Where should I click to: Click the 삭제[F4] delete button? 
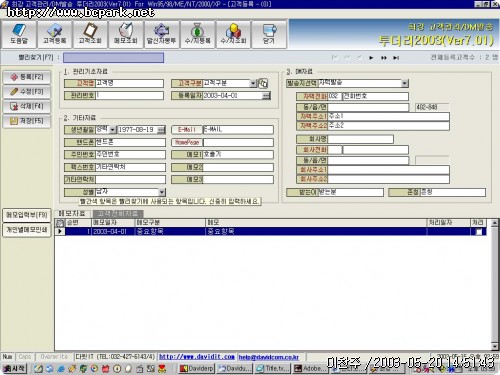coord(27,106)
